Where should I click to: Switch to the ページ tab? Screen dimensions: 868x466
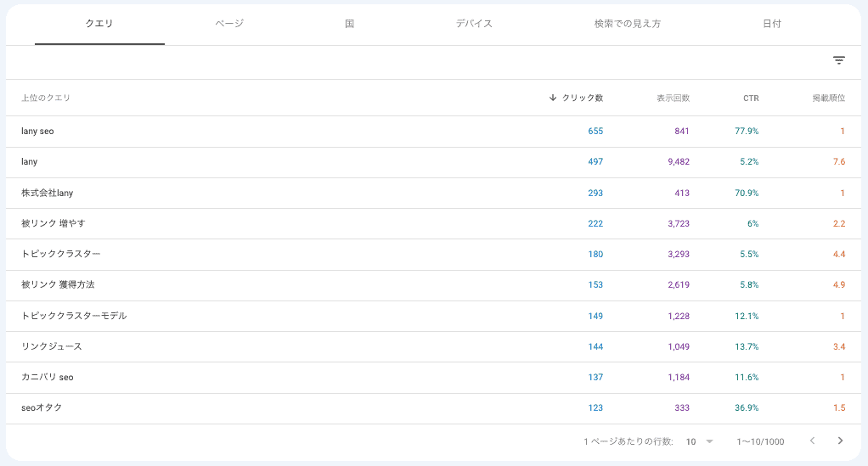(229, 23)
